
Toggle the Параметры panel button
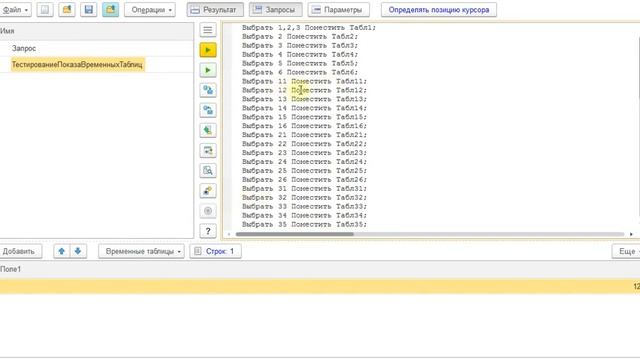338,9
